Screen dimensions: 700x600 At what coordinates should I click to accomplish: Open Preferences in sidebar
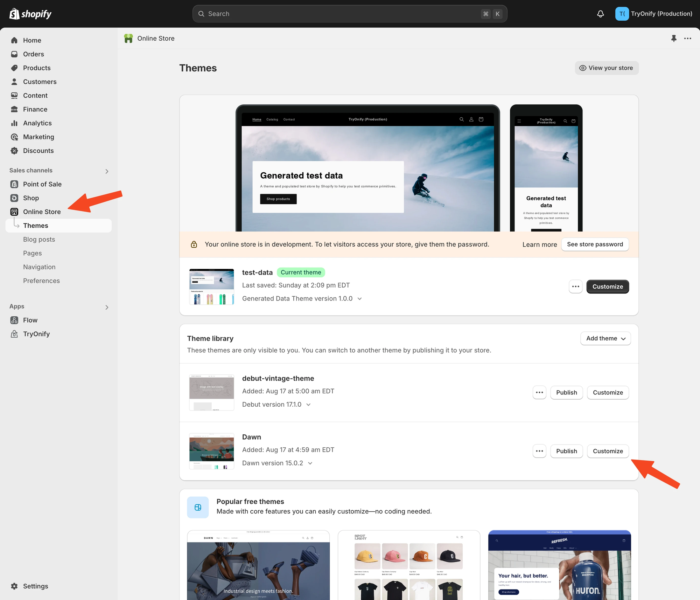[41, 281]
